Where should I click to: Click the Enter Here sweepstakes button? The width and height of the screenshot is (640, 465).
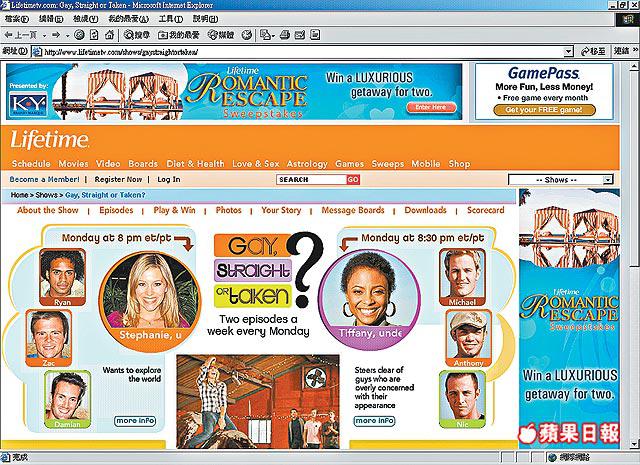[431, 107]
